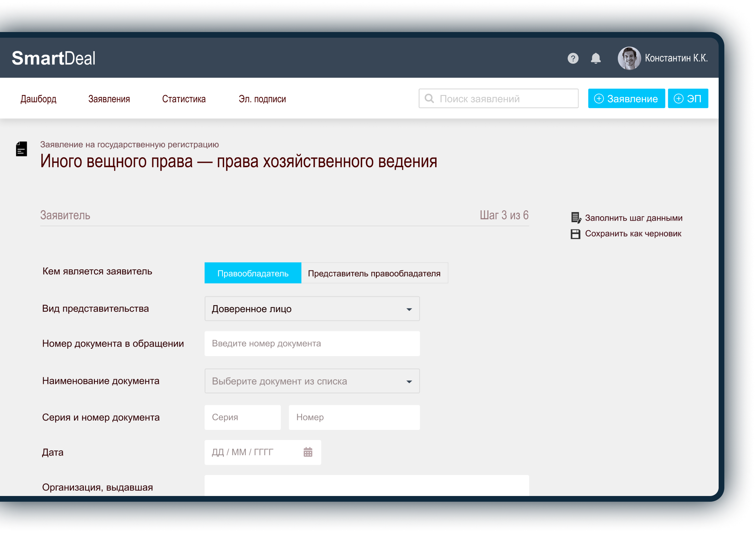Click the document icon beside page title
Image resolution: width=756 pixels, height=533 pixels.
(x=21, y=149)
